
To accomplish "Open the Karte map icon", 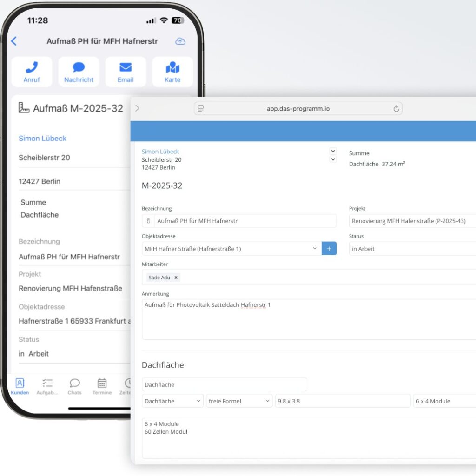I will pos(172,68).
